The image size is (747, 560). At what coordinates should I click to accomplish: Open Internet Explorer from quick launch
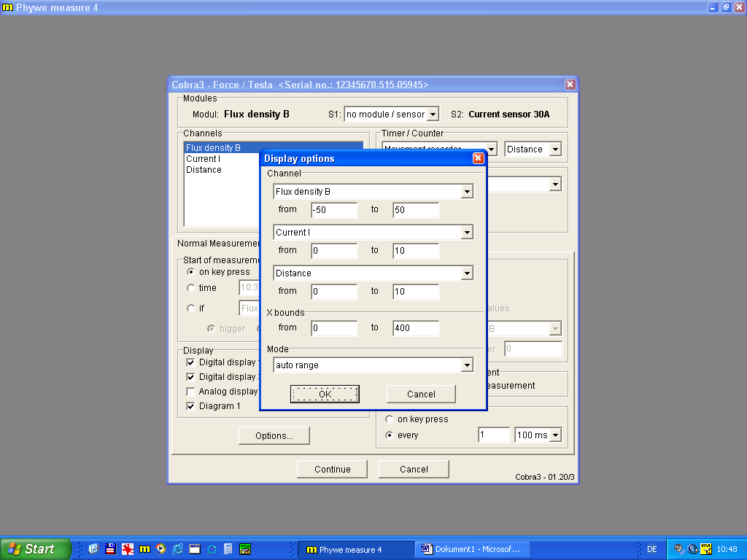coord(178,549)
